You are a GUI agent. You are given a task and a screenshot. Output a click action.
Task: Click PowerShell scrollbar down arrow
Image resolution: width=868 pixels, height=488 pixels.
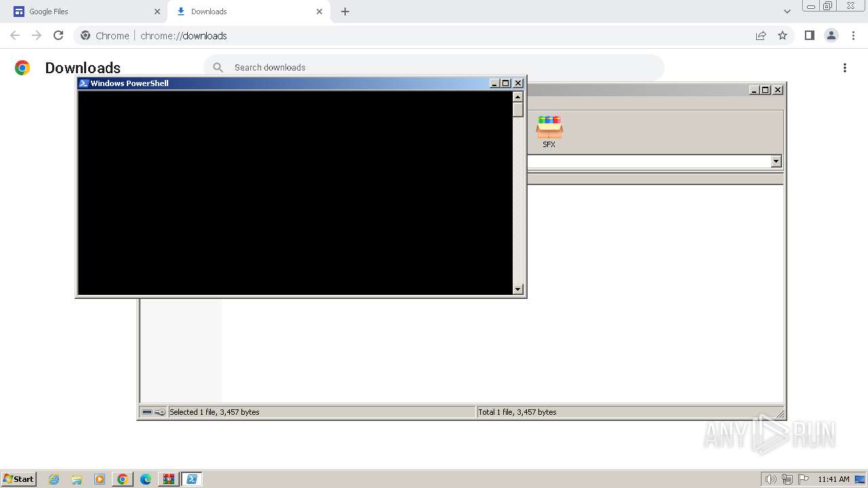tap(518, 289)
